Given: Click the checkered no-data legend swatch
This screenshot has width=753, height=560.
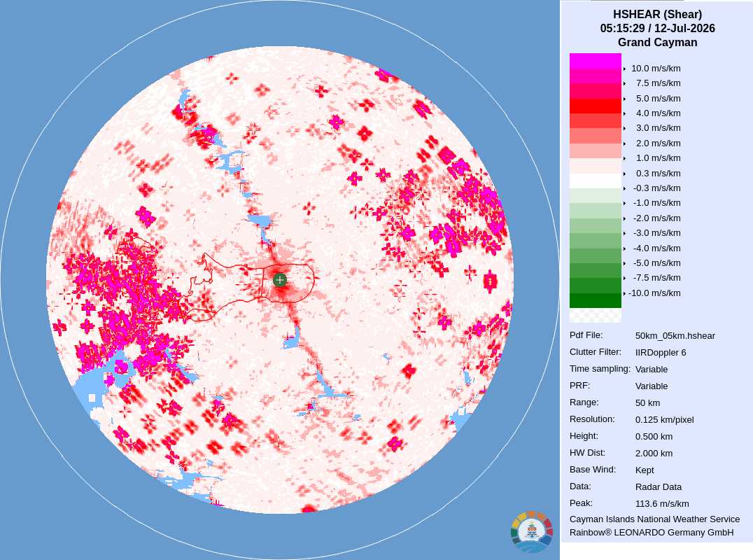Looking at the screenshot, I should click(x=596, y=316).
